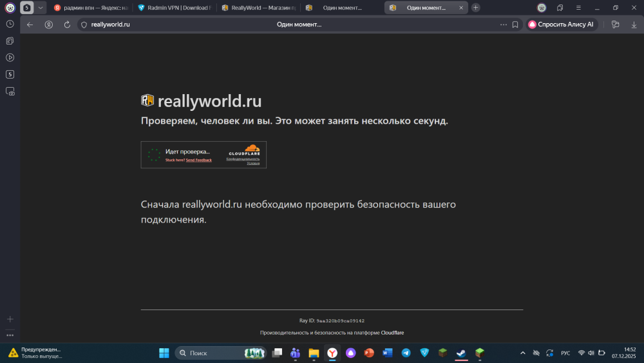Image resolution: width=644 pixels, height=363 pixels.
Task: Open Task View on taskbar
Action: (277, 353)
